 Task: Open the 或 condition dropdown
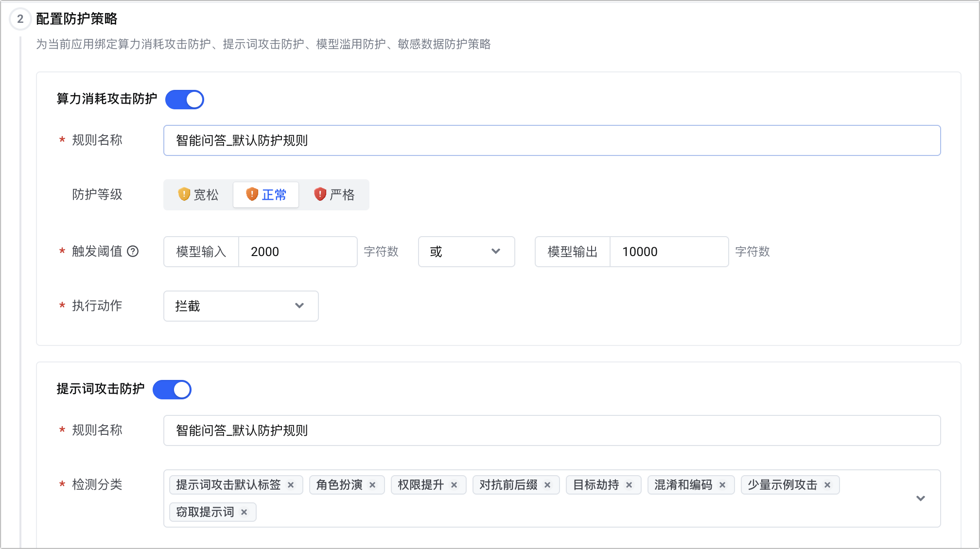[466, 252]
